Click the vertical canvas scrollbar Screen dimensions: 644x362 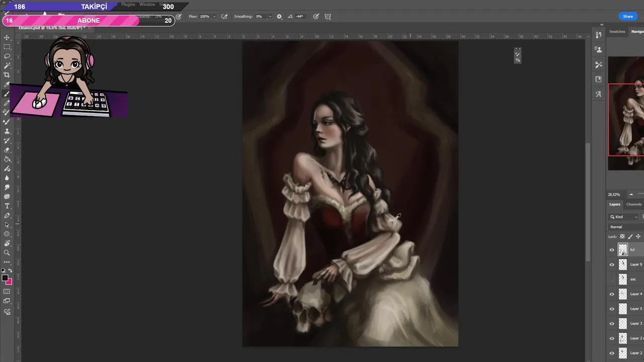tap(587, 201)
